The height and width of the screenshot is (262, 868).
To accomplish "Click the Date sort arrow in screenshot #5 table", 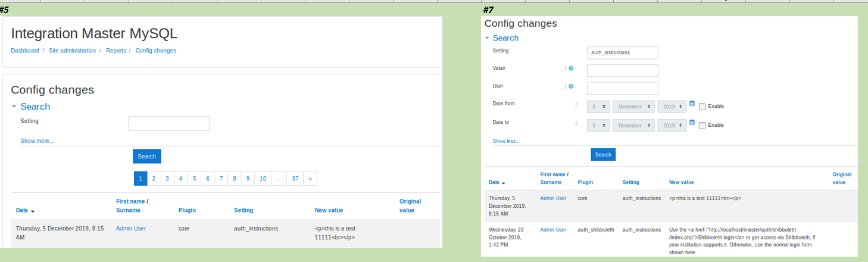I will (x=33, y=211).
